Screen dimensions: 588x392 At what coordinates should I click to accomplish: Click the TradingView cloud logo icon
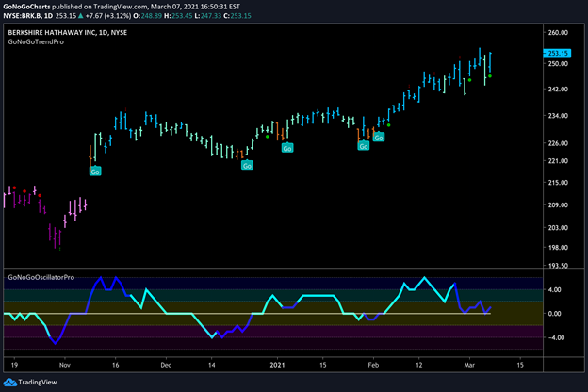(9, 383)
